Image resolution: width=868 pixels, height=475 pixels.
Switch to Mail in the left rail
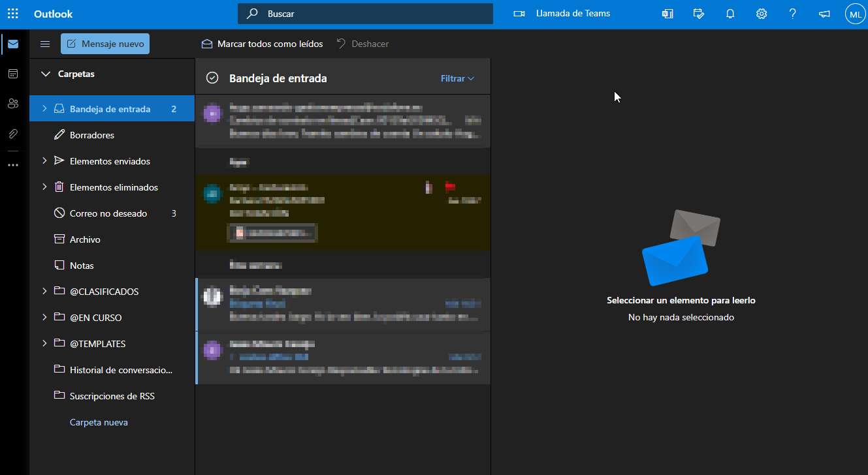(x=13, y=44)
